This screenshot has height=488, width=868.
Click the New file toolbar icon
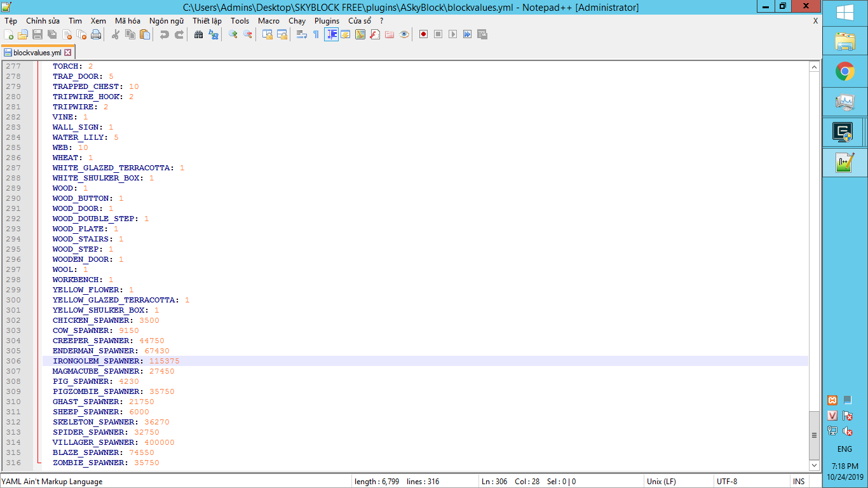click(x=8, y=34)
